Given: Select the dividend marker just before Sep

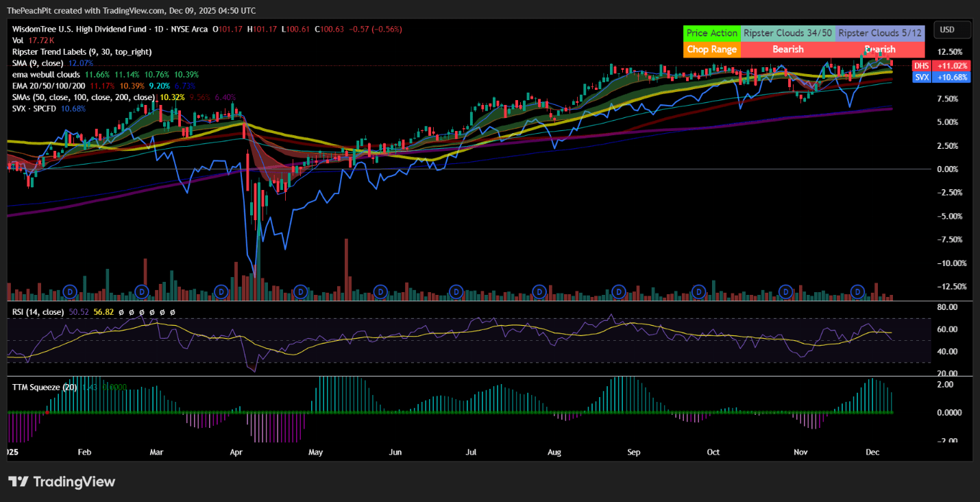Looking at the screenshot, I should tap(619, 292).
